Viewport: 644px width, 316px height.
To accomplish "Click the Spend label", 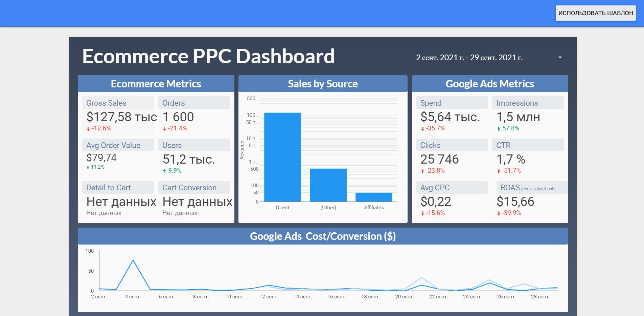I will click(431, 103).
